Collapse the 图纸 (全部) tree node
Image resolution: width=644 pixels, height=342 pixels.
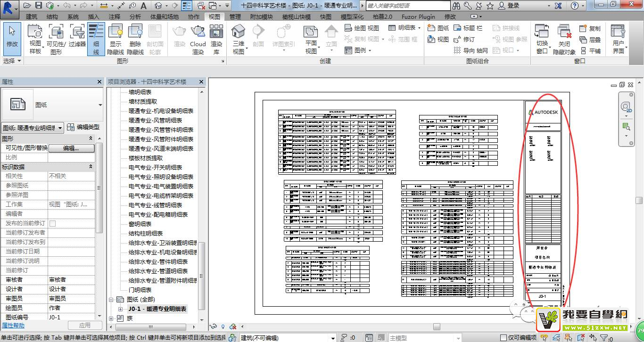[x=112, y=300]
